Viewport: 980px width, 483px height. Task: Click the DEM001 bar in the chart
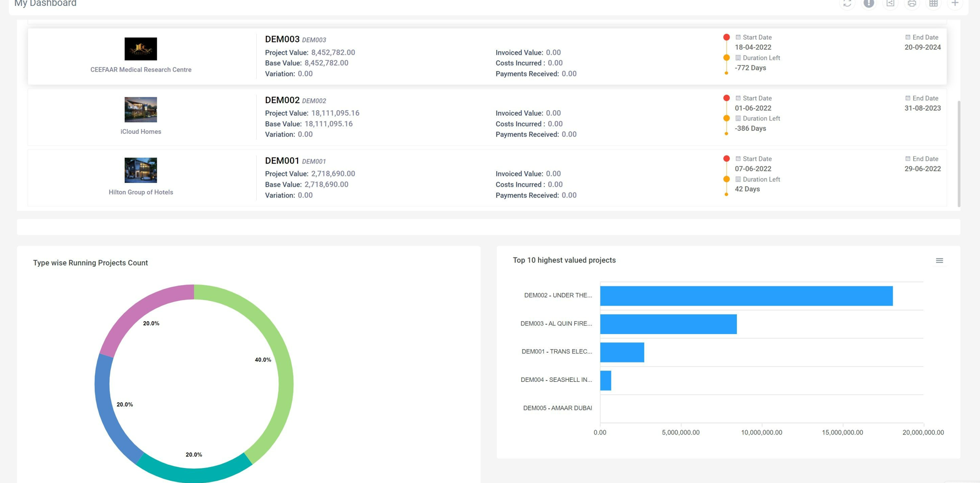pyautogui.click(x=622, y=352)
